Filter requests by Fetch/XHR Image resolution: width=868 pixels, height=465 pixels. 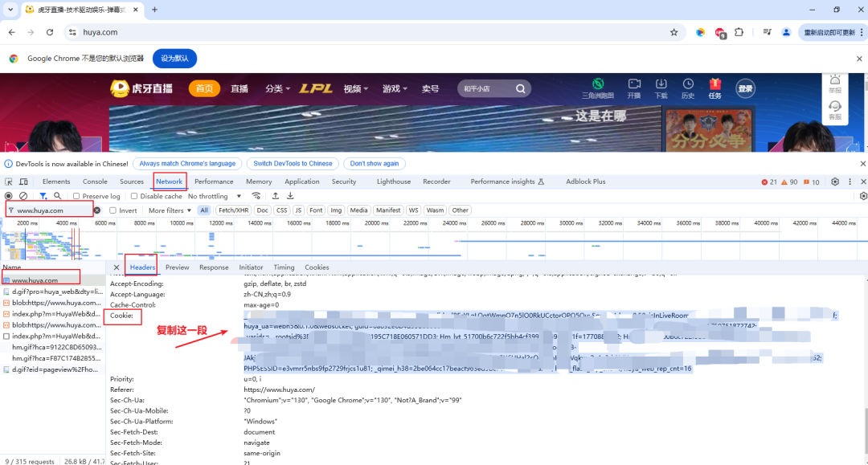coord(233,210)
